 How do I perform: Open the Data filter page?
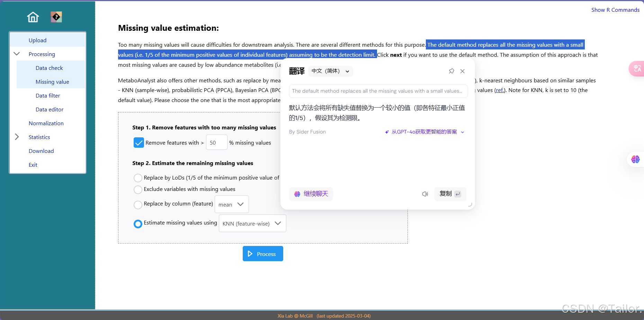[48, 95]
